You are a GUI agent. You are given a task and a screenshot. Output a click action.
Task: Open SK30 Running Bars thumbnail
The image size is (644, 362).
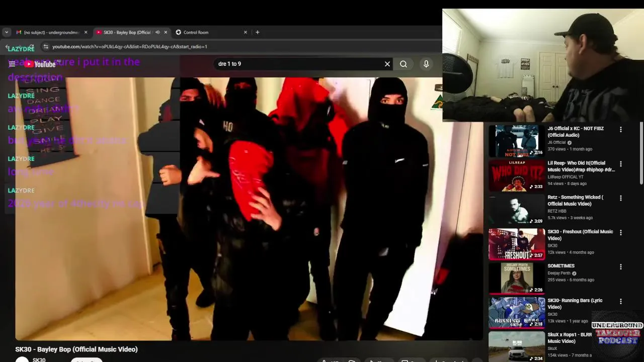[517, 313]
